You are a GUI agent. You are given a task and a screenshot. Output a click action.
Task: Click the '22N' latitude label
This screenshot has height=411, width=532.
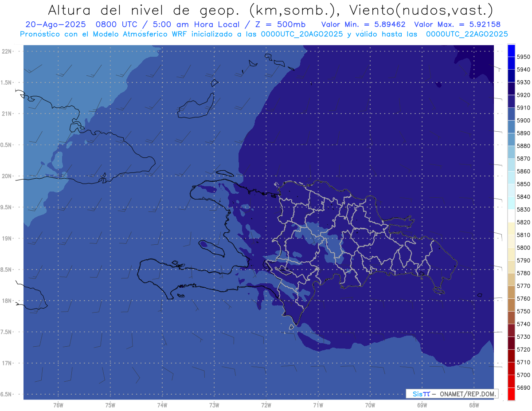click(x=7, y=51)
